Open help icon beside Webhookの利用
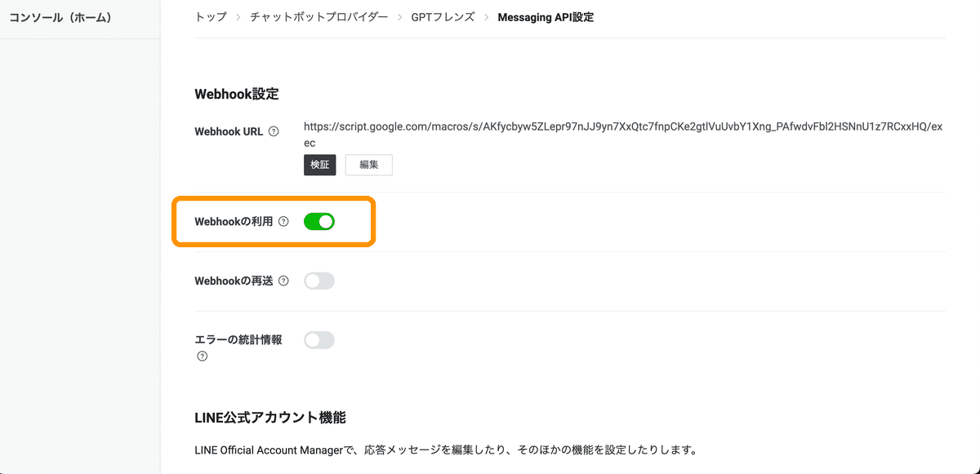 283,221
